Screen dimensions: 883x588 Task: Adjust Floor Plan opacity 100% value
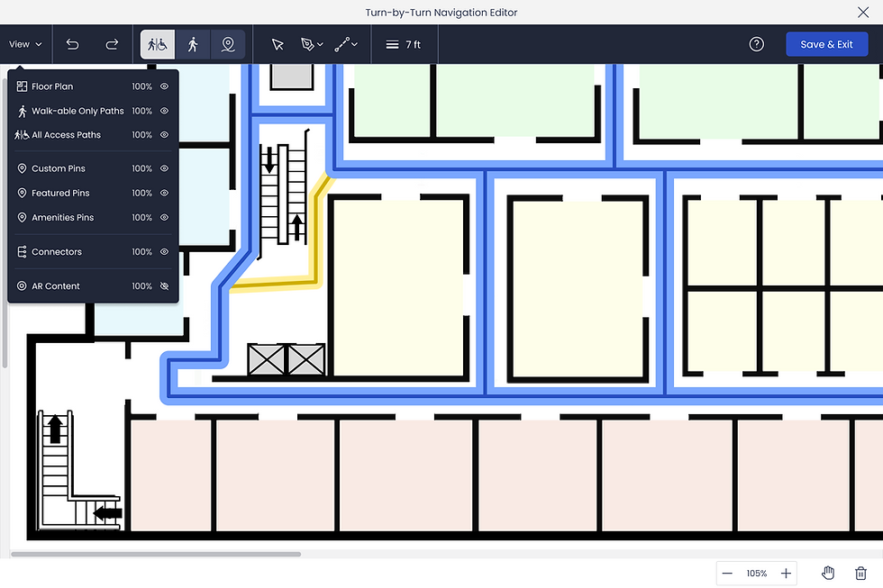click(142, 86)
